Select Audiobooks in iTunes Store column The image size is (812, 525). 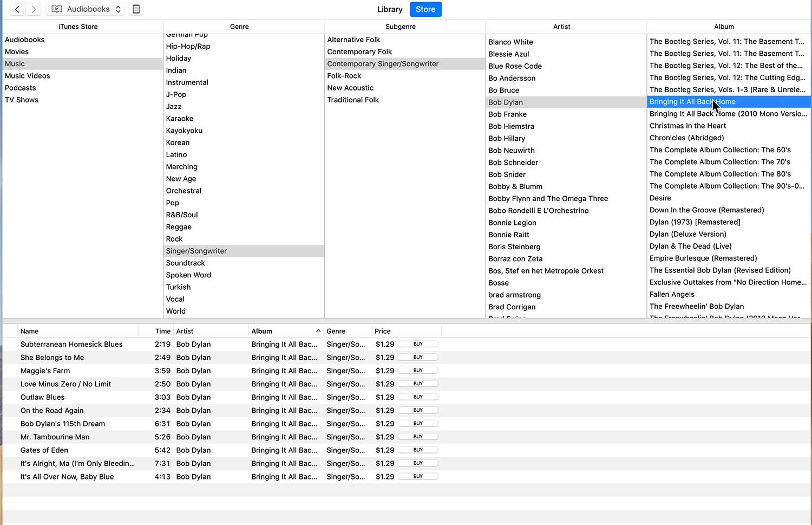coord(82,40)
